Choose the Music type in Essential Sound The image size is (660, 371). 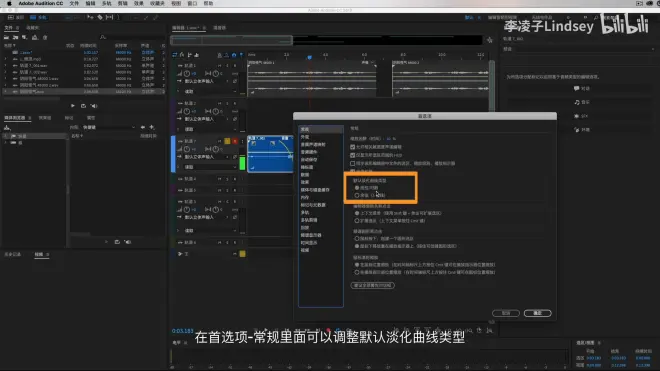[582, 102]
